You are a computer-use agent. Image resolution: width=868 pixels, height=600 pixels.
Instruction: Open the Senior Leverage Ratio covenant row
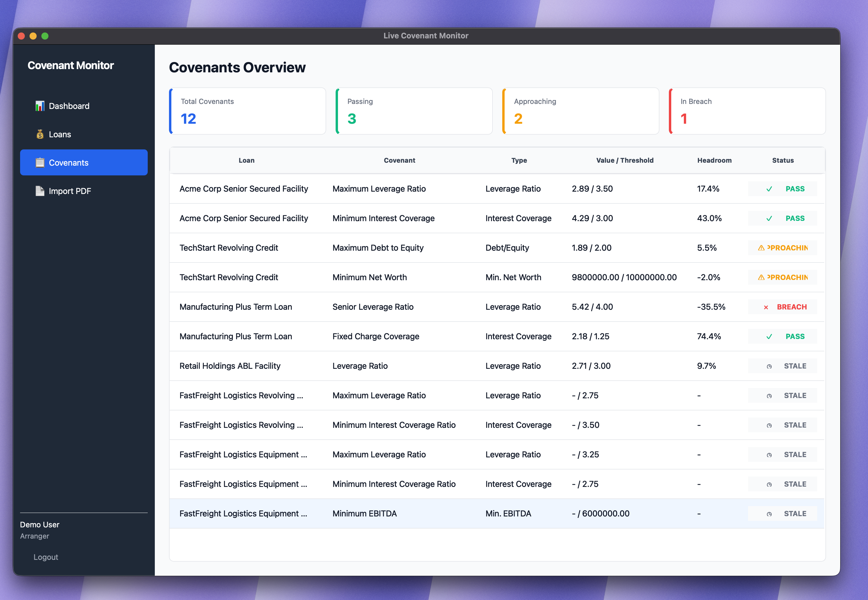pyautogui.click(x=373, y=307)
